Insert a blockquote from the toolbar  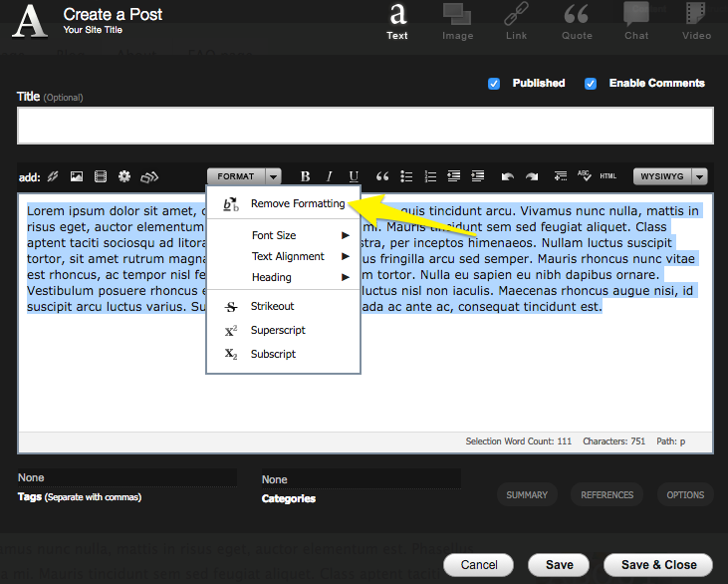[x=381, y=176]
